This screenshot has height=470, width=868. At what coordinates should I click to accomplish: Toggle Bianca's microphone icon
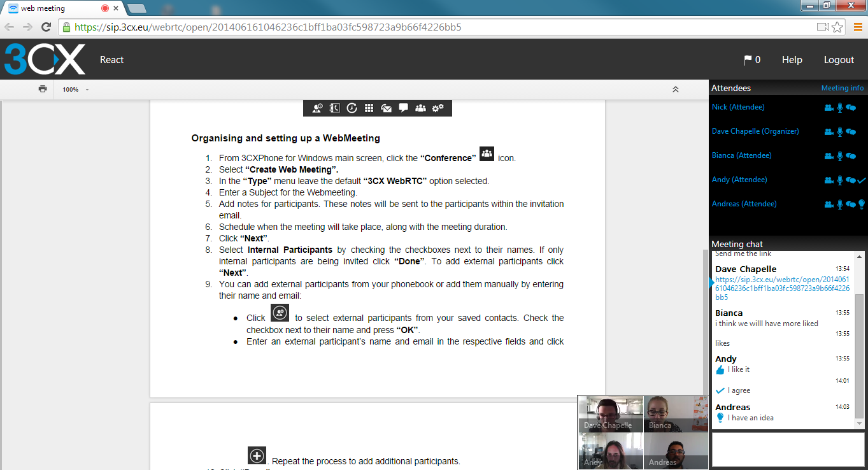(x=840, y=156)
